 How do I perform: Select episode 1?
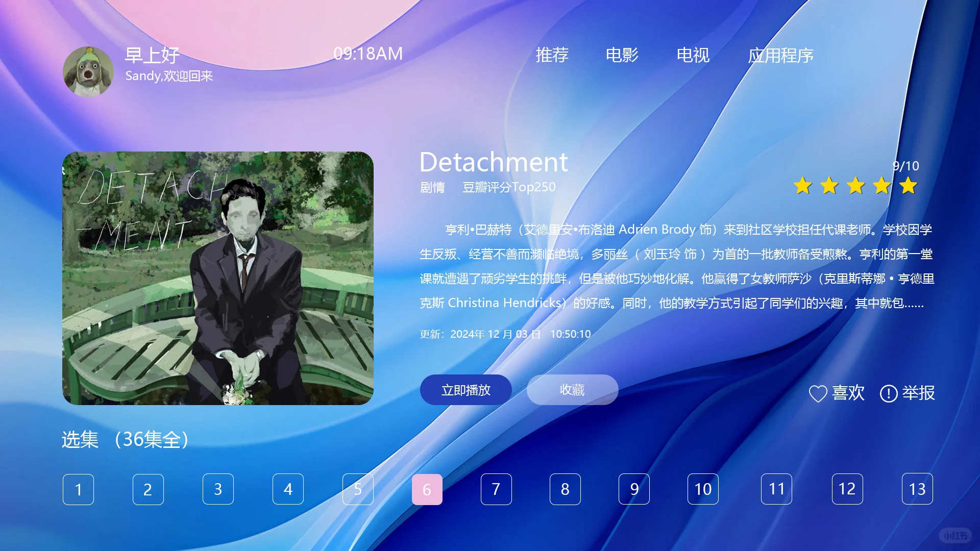pos(78,489)
